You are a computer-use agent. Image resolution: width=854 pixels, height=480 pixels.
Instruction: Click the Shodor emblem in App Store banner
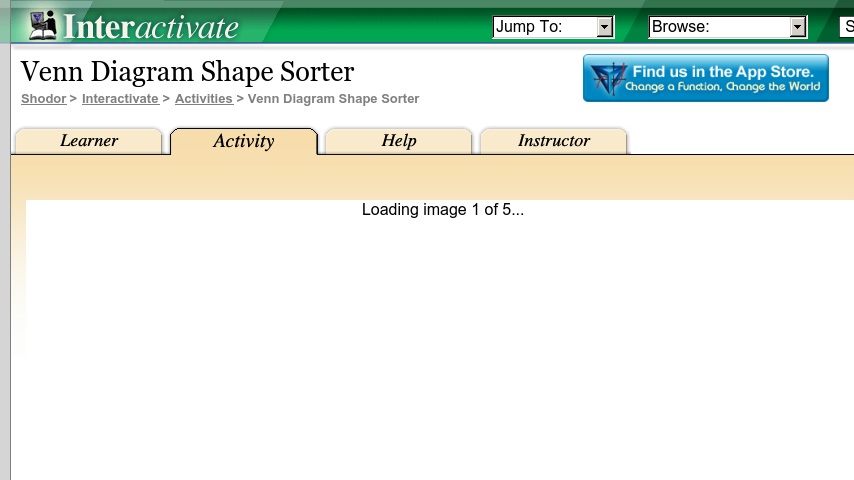click(x=606, y=78)
